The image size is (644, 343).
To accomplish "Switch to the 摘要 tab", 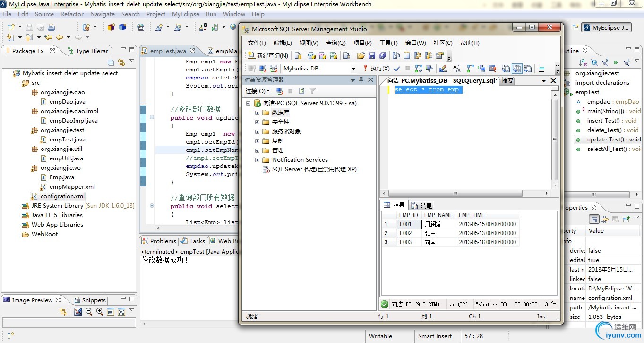I will (507, 81).
